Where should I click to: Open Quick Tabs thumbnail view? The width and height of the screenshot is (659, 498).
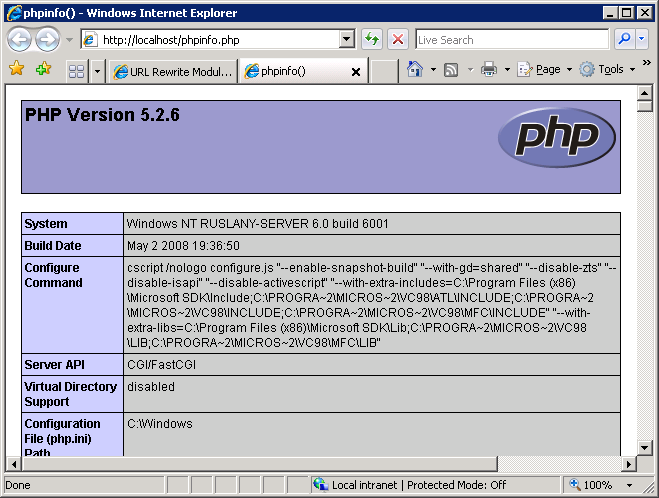pos(76,71)
